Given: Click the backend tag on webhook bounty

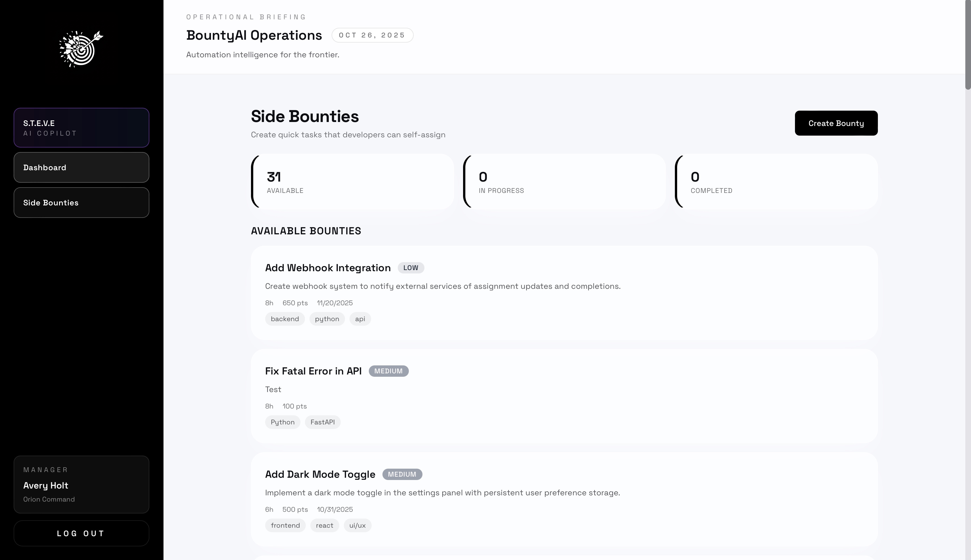Looking at the screenshot, I should coord(285,319).
